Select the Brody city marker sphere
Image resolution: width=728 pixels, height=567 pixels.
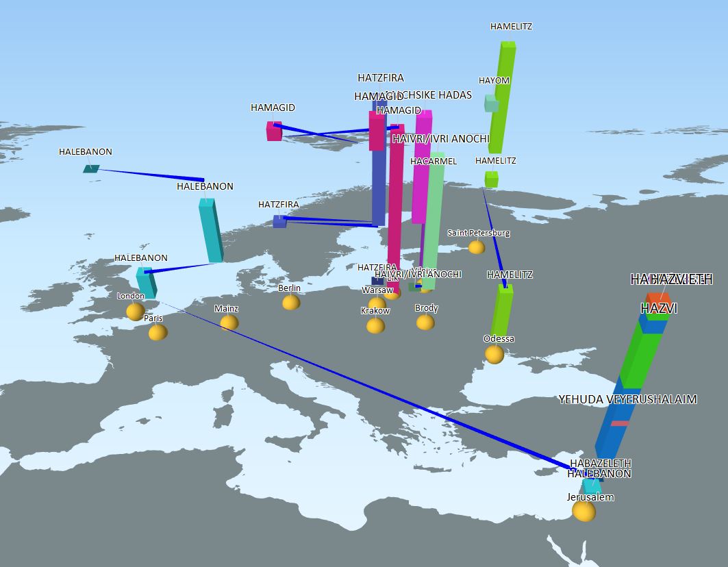[x=425, y=322]
